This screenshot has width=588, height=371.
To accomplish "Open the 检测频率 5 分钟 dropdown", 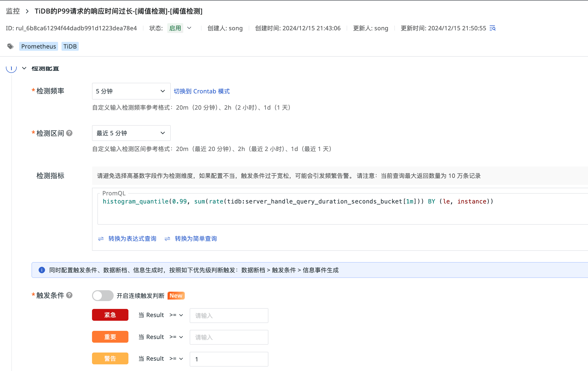I will (x=131, y=91).
